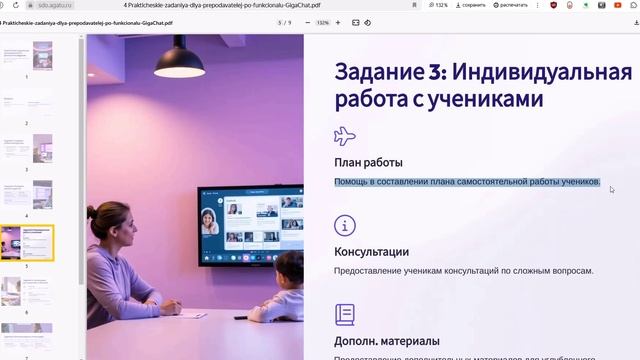Click the dark square extension icon
640x360 pixels.
pos(602,5)
